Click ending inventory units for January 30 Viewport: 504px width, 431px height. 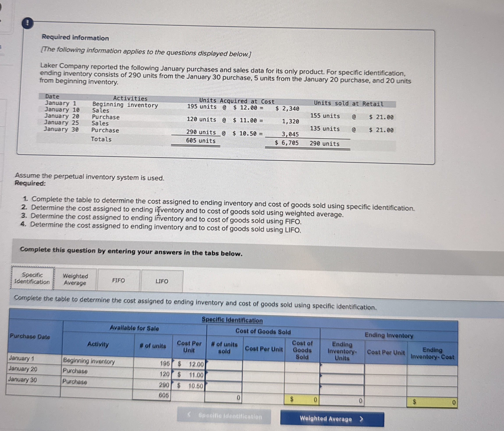click(342, 390)
